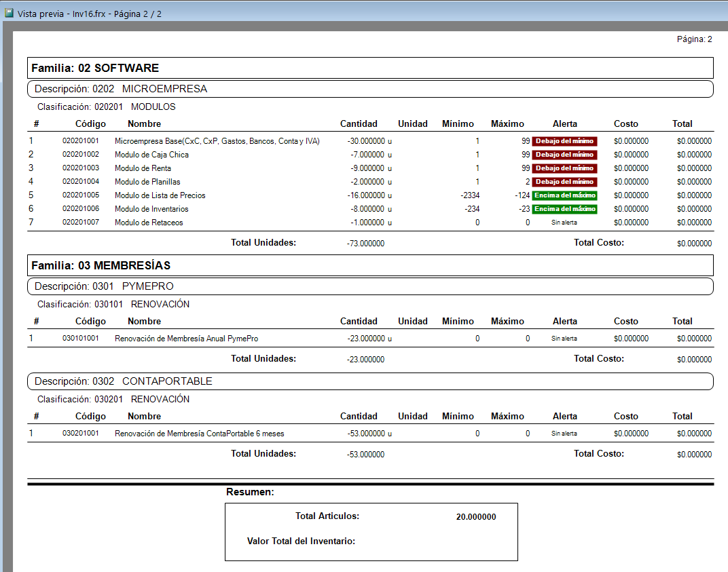
Task: Click Modulo de Renta item name
Action: [143, 168]
